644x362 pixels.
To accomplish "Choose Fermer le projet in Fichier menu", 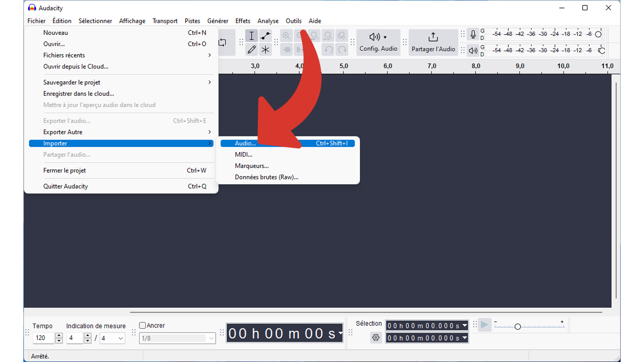I will (x=64, y=170).
